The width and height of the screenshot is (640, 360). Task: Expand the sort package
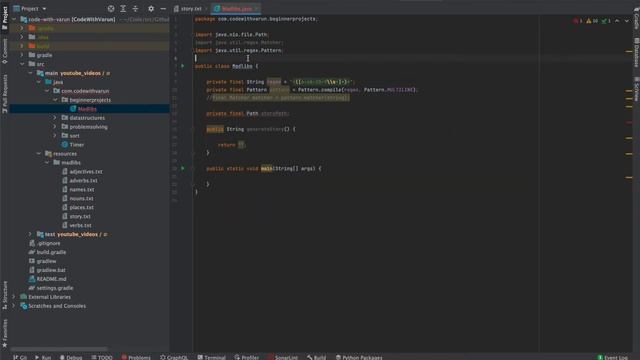click(x=55, y=136)
